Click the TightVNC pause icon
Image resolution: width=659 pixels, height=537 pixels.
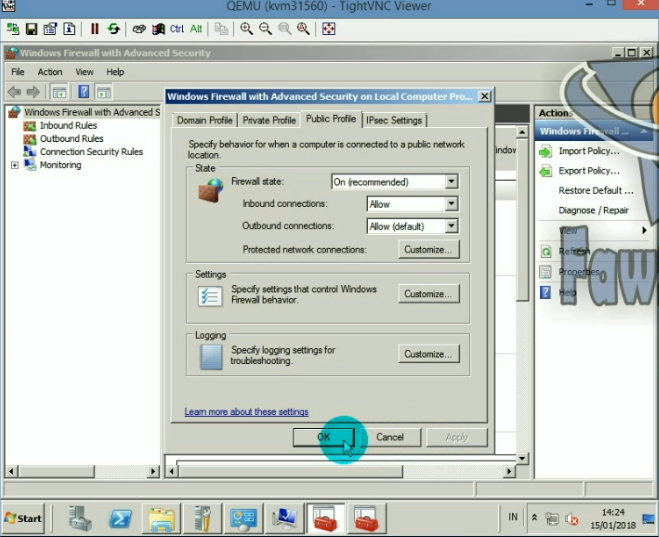coord(95,29)
